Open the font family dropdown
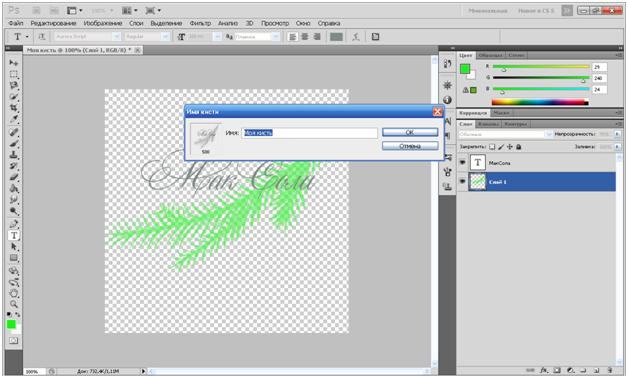Viewport: 628px width, 376px height. coord(116,37)
